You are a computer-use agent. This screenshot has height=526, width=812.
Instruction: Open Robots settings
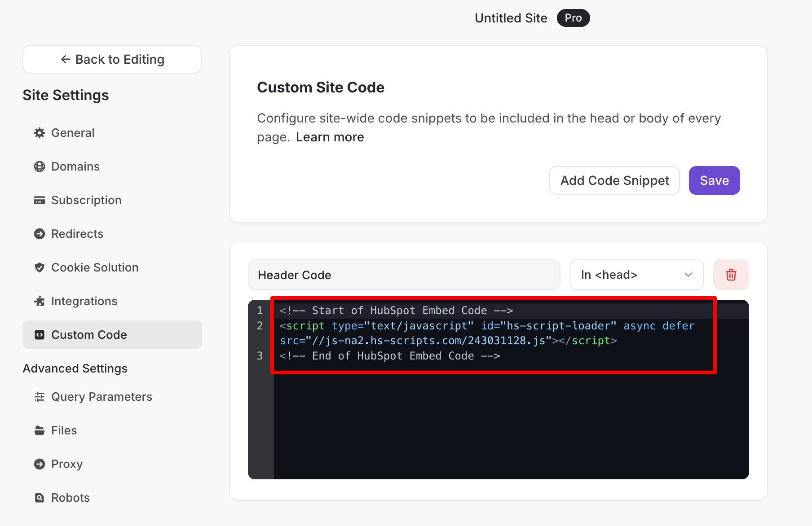pyautogui.click(x=112, y=498)
